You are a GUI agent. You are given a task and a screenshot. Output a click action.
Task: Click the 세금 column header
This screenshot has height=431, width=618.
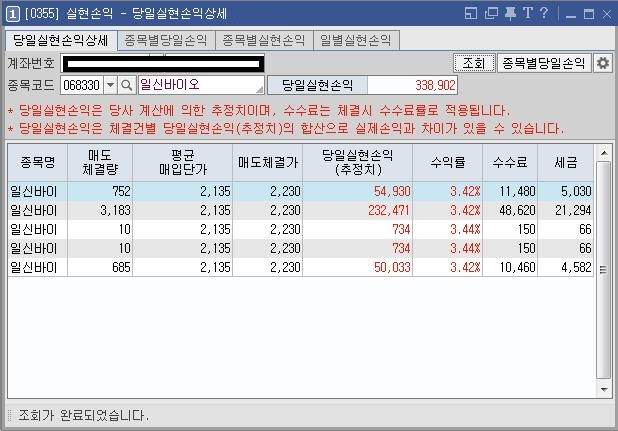tap(566, 162)
